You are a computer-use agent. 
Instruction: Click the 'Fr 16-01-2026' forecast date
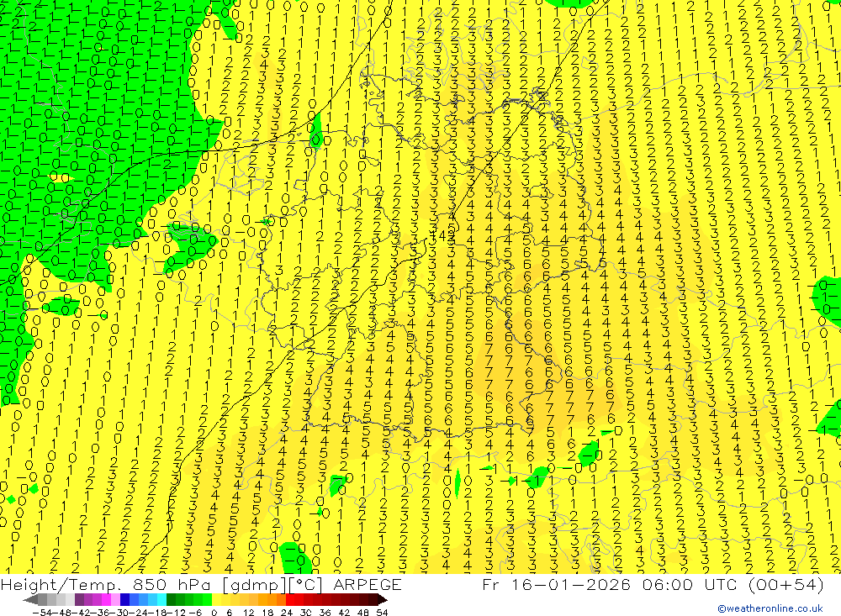tap(556, 584)
